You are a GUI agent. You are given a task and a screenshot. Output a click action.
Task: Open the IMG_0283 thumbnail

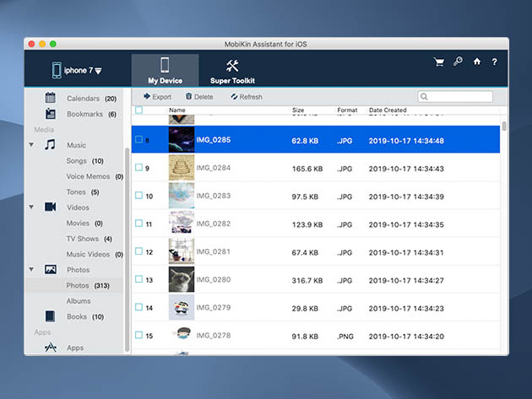pos(182,196)
